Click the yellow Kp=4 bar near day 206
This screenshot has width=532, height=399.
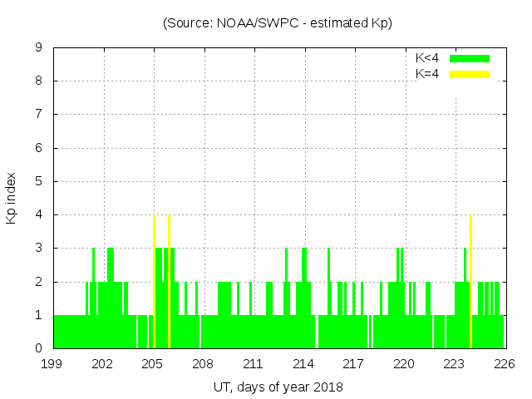click(169, 281)
